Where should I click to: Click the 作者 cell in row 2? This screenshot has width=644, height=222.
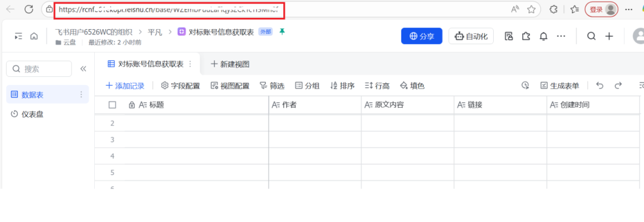pos(315,123)
